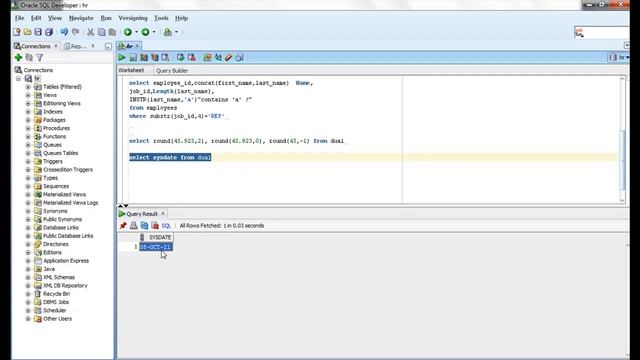This screenshot has height=360, width=640.
Task: Click the Paste icon in main toolbar
Action: (112, 32)
